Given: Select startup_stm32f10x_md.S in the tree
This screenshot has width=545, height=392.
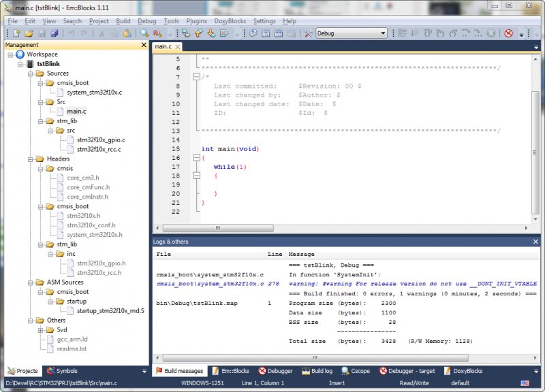Looking at the screenshot, I should pos(110,311).
